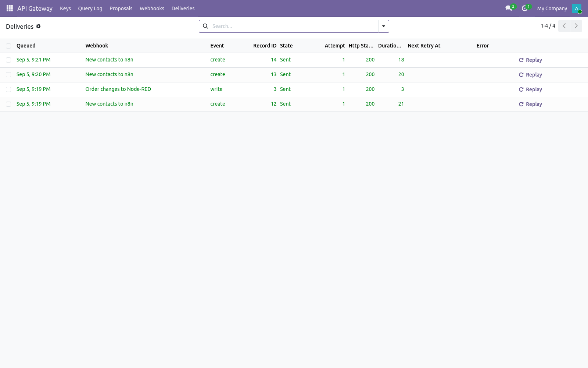Image resolution: width=588 pixels, height=368 pixels.
Task: Go to the previous page arrow
Action: click(x=564, y=26)
